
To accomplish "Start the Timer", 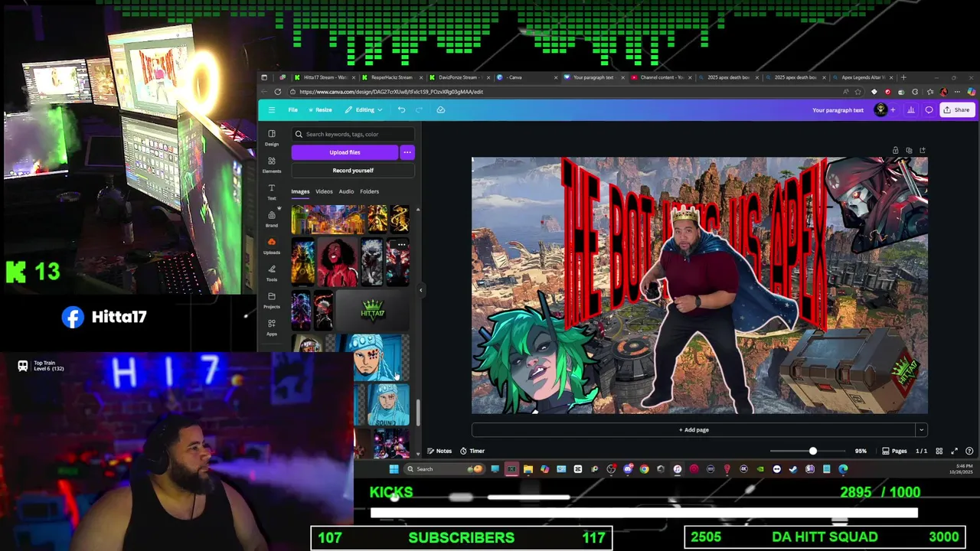I will [x=472, y=451].
